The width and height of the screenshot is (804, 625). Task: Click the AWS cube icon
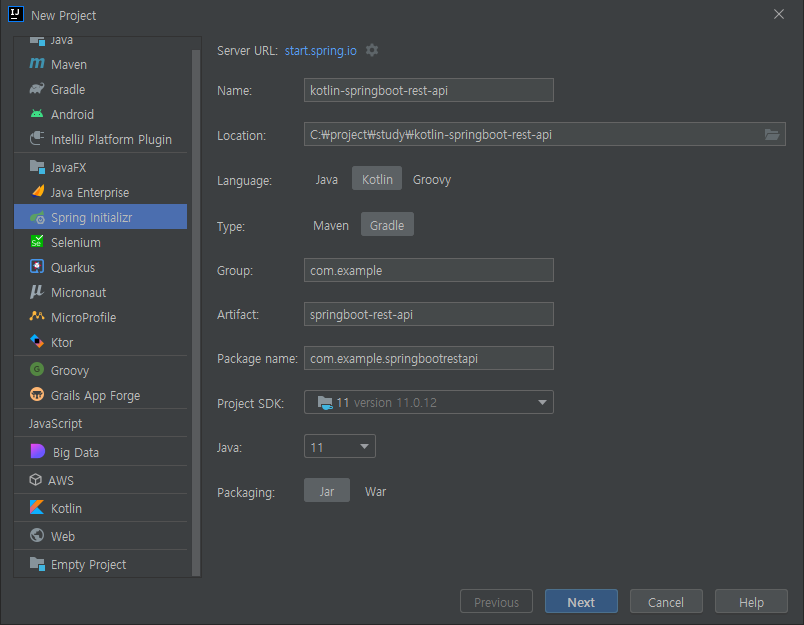(x=35, y=479)
